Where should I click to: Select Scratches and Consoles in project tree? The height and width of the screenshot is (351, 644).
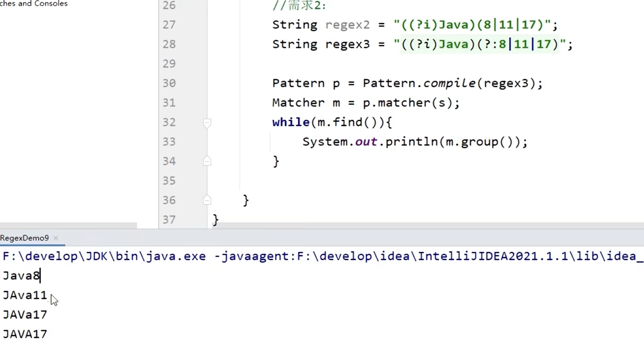tap(33, 4)
